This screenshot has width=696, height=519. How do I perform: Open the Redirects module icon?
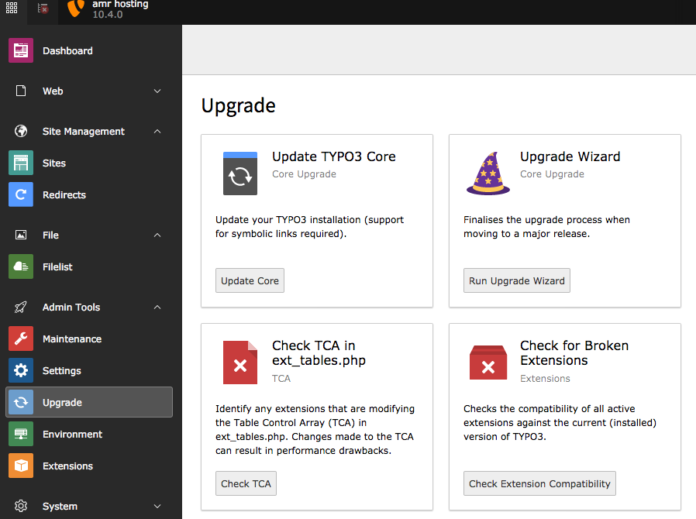[21, 194]
